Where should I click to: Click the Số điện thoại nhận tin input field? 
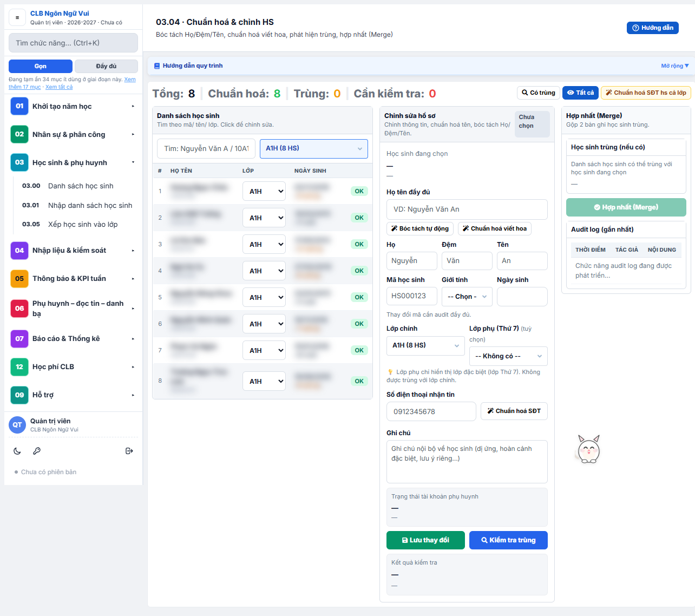click(431, 411)
